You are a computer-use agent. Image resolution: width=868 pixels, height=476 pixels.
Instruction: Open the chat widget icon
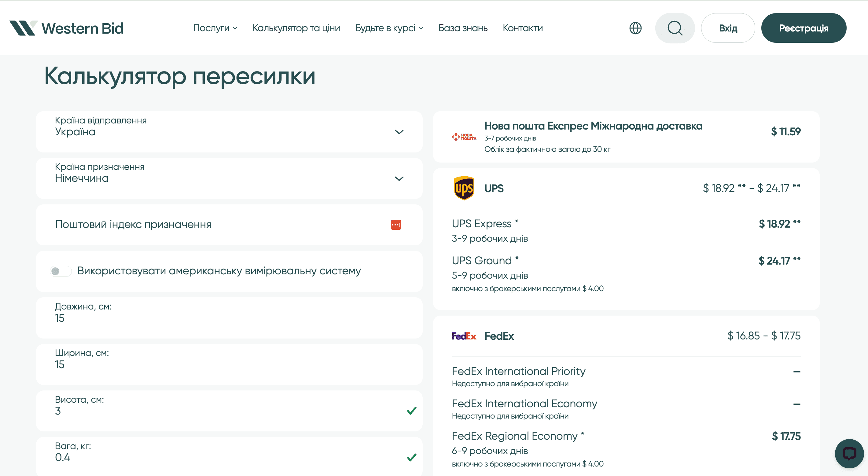click(x=849, y=453)
